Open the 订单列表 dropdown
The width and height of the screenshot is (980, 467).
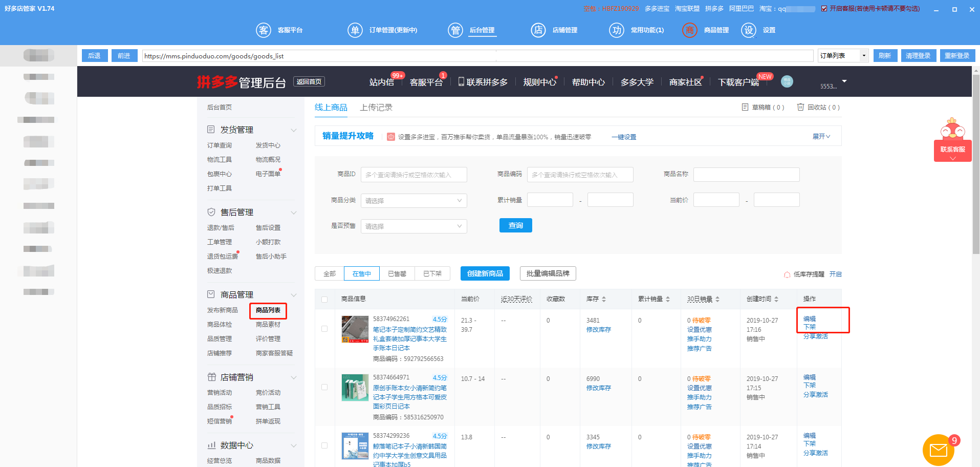pos(843,56)
